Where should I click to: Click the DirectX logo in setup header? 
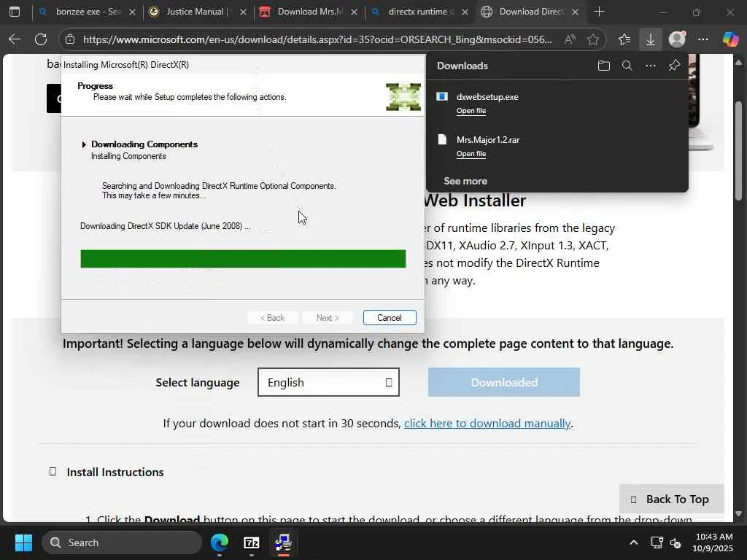point(403,97)
